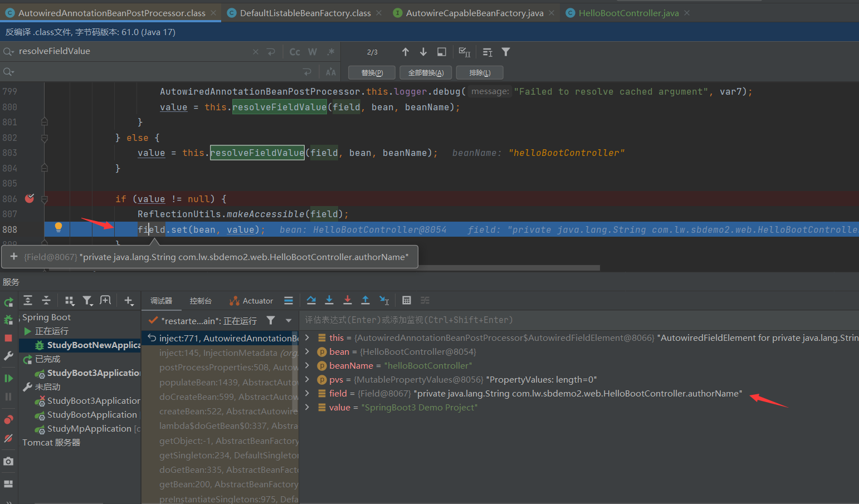Image resolution: width=859 pixels, height=504 pixels.
Task: Open services in new tab icon
Action: (105, 301)
